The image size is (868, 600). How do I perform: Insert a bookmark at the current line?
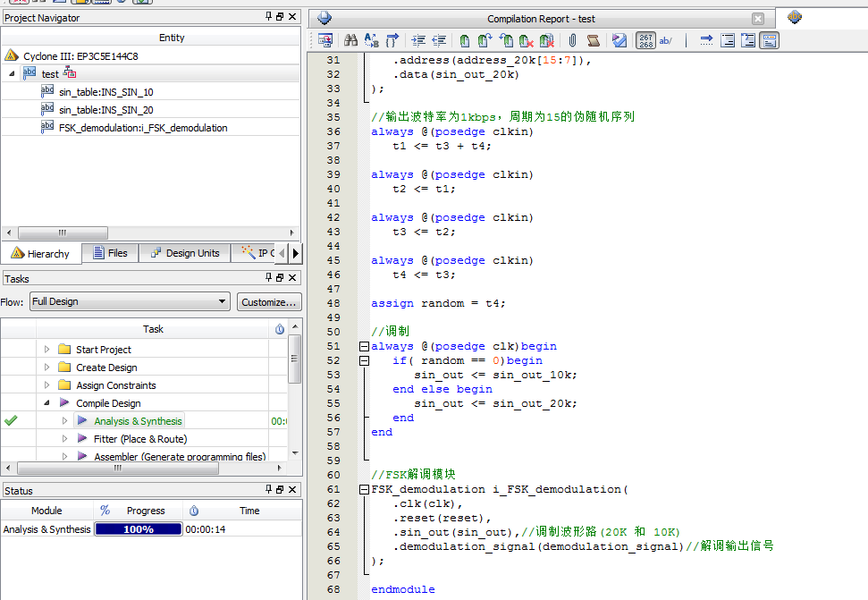click(464, 40)
